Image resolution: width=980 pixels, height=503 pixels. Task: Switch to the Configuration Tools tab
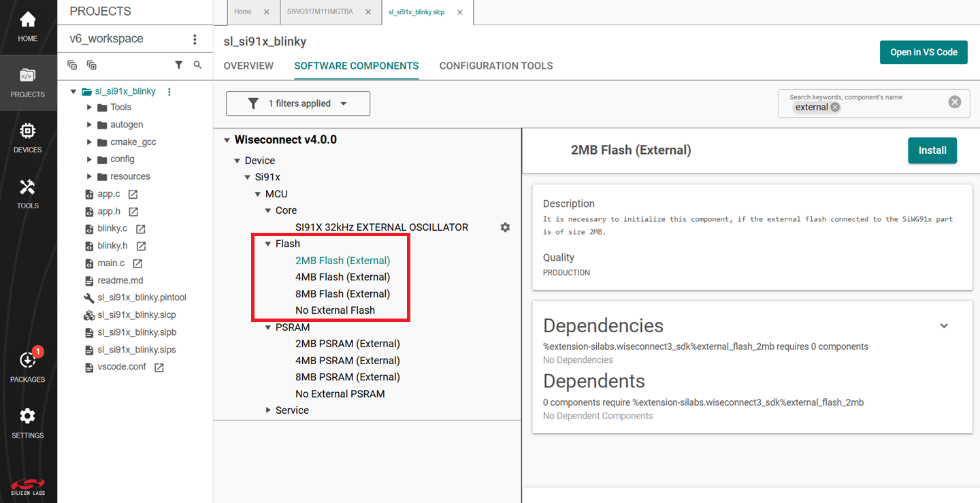click(495, 66)
